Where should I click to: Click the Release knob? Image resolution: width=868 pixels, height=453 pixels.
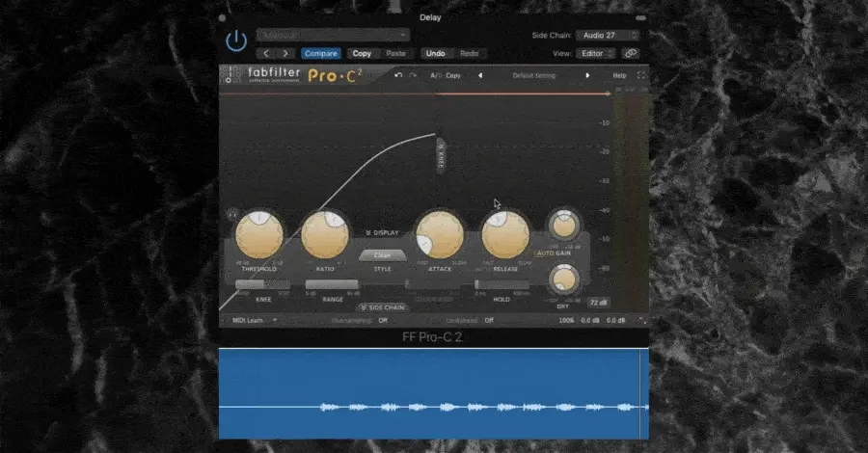click(x=504, y=235)
